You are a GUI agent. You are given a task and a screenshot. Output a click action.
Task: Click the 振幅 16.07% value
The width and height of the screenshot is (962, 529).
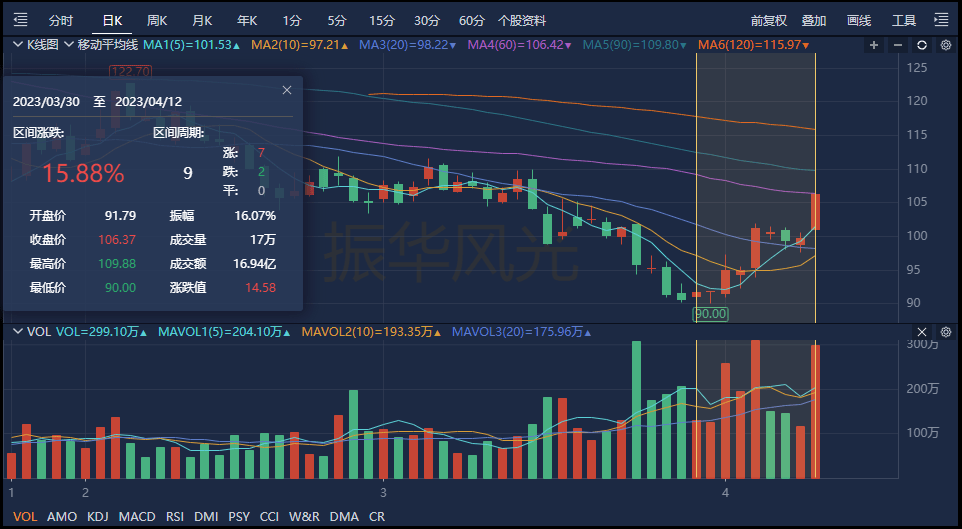(x=255, y=216)
